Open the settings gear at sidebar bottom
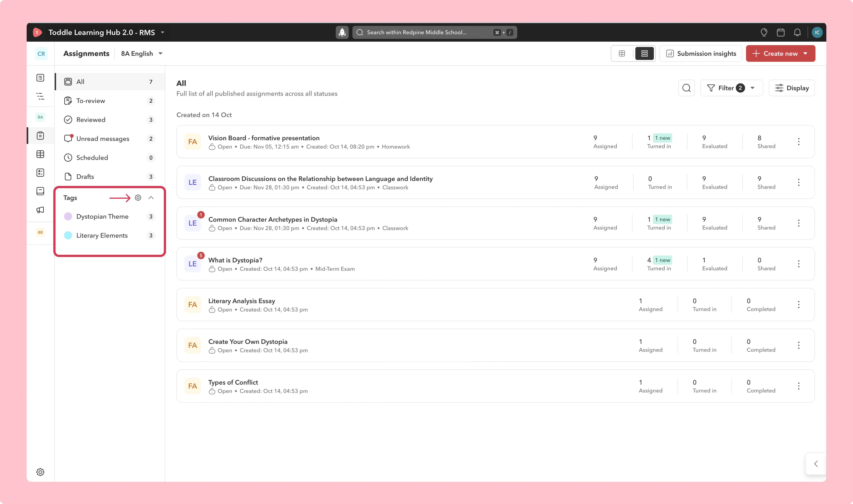The image size is (853, 504). [40, 472]
